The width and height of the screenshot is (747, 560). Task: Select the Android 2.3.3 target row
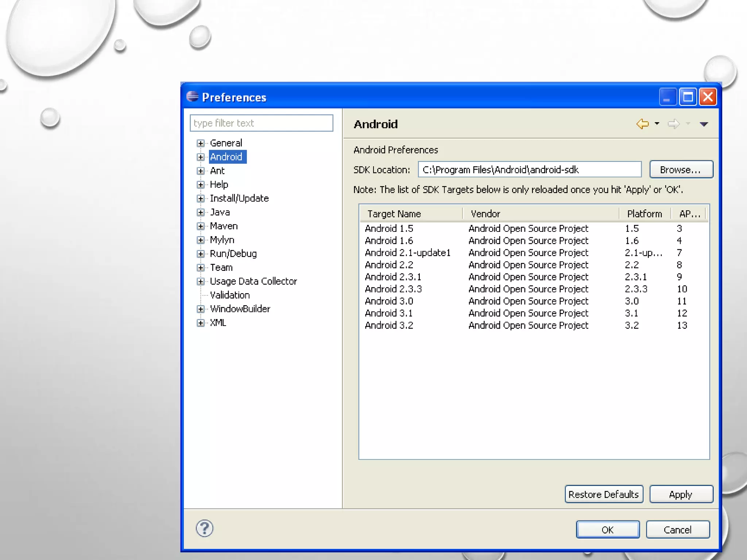534,289
